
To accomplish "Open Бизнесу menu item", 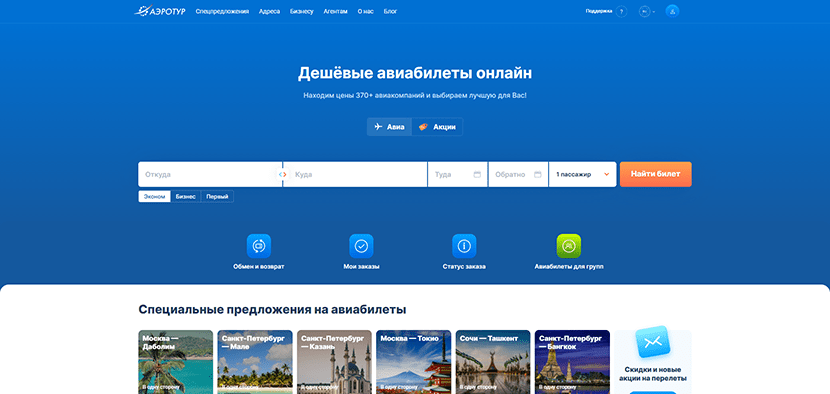I will click(302, 11).
